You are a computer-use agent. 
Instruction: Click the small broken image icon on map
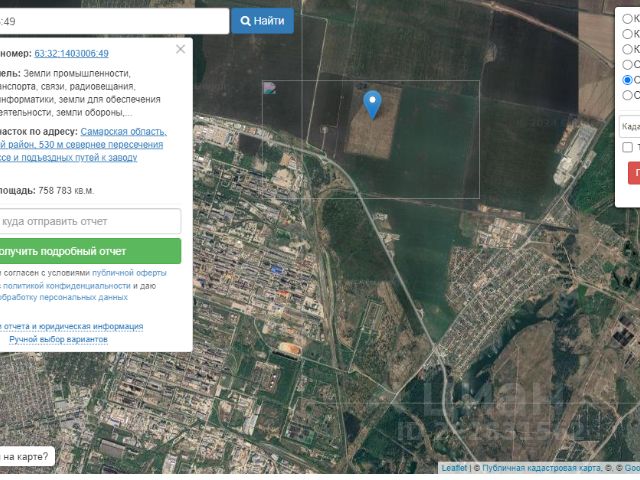click(270, 88)
